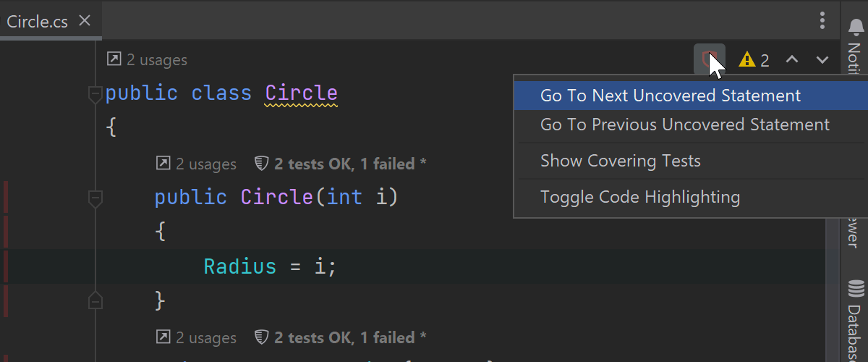Switch to the Circle.cs editor tab
This screenshot has height=362, width=868.
(38, 21)
